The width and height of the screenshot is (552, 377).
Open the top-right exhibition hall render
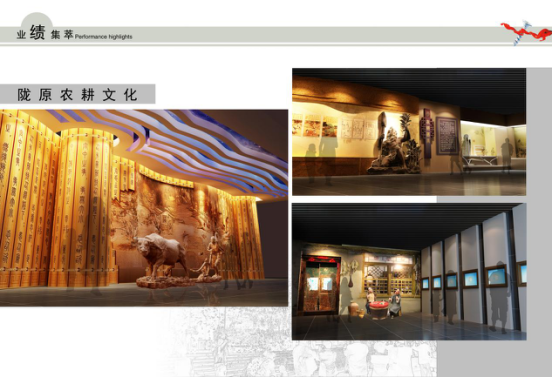[409, 132]
